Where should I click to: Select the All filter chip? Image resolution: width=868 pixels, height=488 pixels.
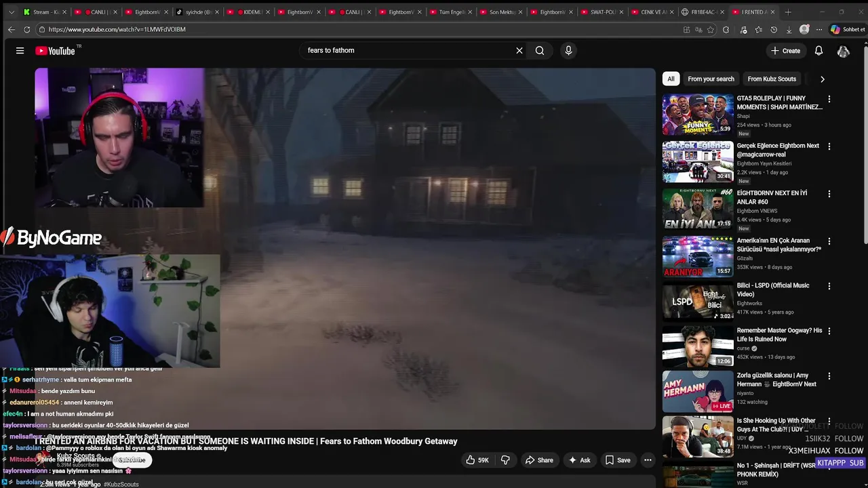(671, 79)
